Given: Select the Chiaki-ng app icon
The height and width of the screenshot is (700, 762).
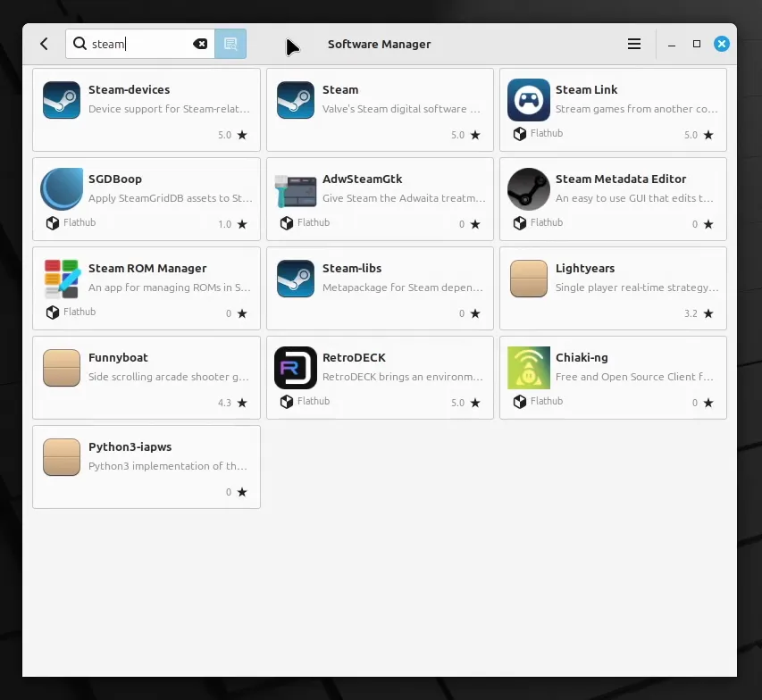Looking at the screenshot, I should pyautogui.click(x=528, y=368).
